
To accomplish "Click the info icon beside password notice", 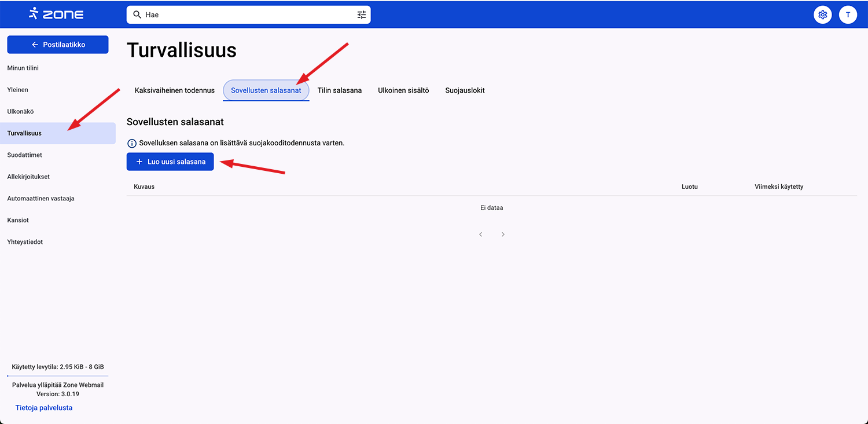I will tap(132, 143).
